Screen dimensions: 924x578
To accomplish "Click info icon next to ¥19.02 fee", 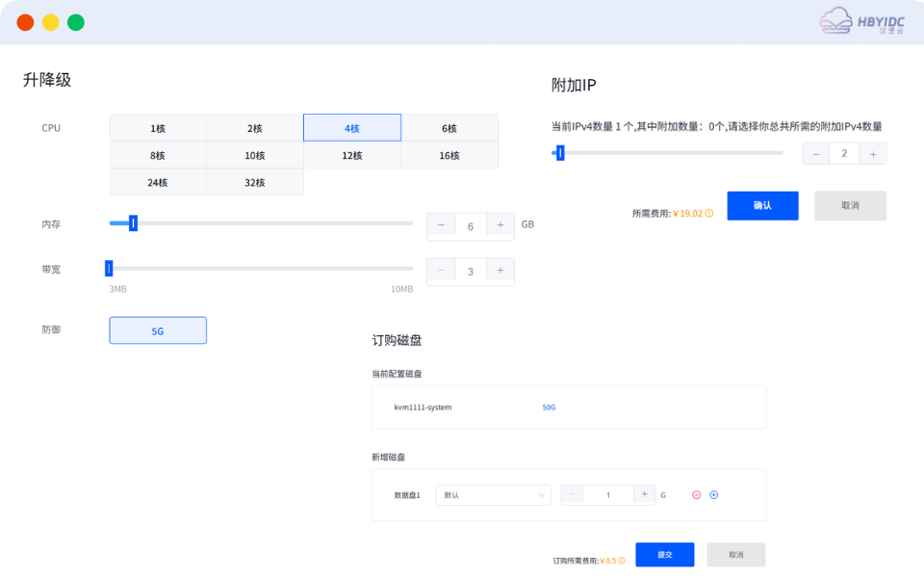I will pyautogui.click(x=709, y=214).
